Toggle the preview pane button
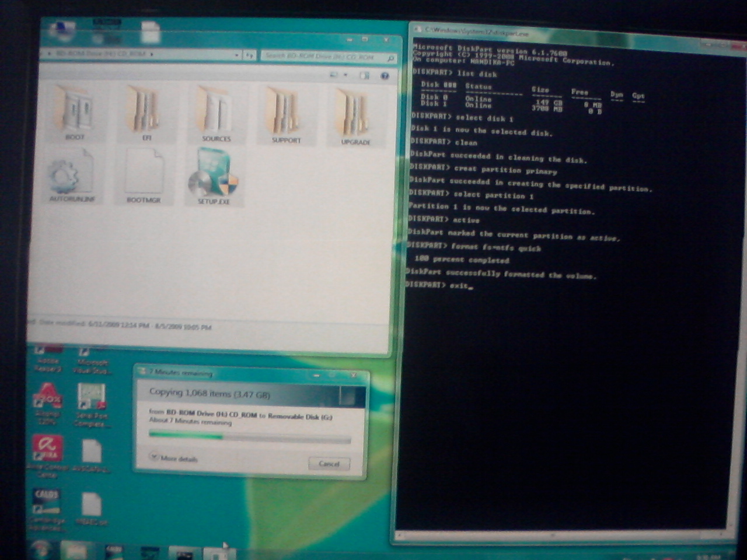This screenshot has height=560, width=747. [x=365, y=76]
